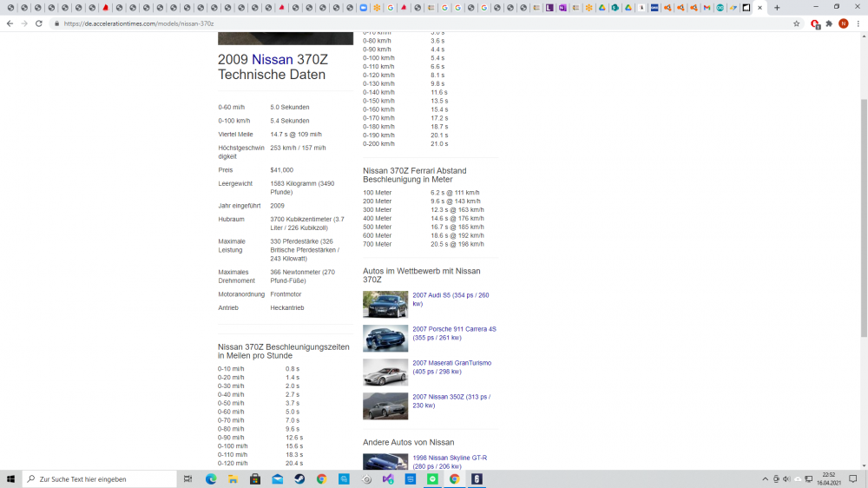Open the volume control in system tray
The height and width of the screenshot is (488, 868).
pos(786,479)
